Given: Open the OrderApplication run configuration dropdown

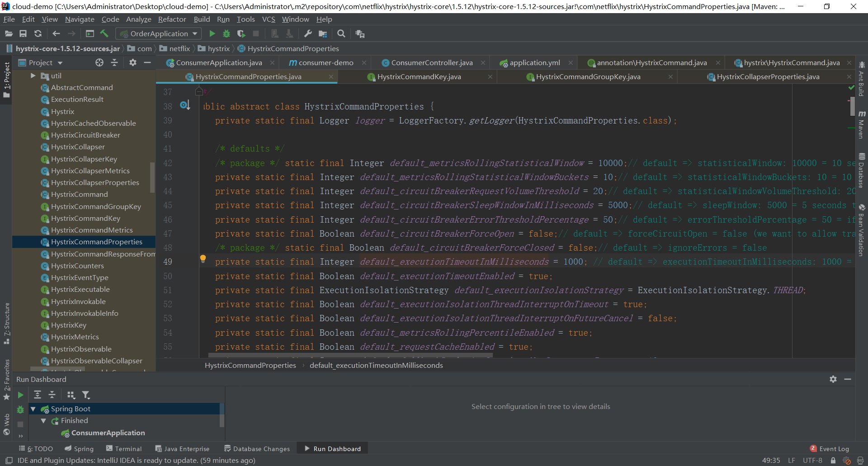Looking at the screenshot, I should click(159, 33).
